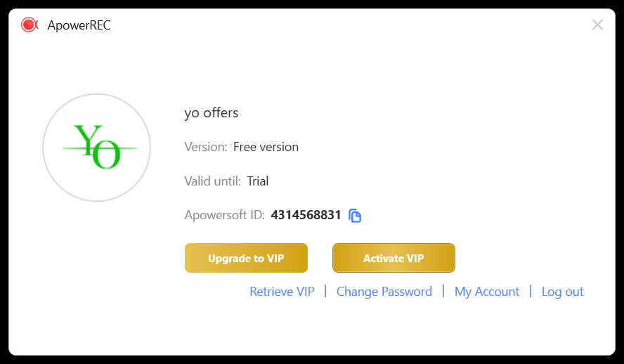The image size is (624, 364).
Task: Close the ApowerREC account dialog
Action: tap(597, 25)
